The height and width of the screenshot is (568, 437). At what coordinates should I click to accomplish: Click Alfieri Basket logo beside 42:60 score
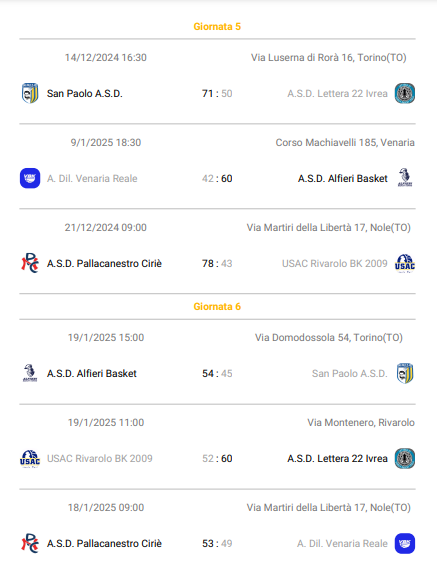click(x=405, y=178)
